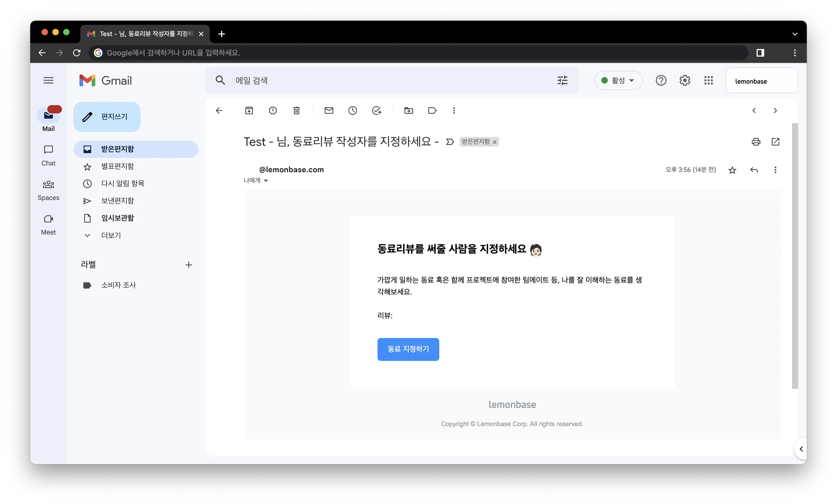This screenshot has height=504, width=837.
Task: Open Gmail settings gear
Action: coord(685,81)
